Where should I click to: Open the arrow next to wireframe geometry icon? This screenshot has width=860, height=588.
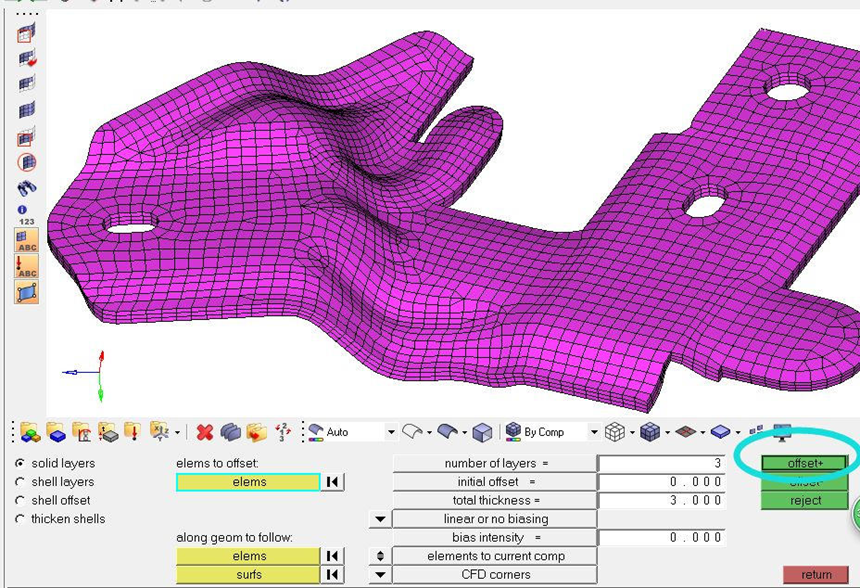click(x=429, y=433)
